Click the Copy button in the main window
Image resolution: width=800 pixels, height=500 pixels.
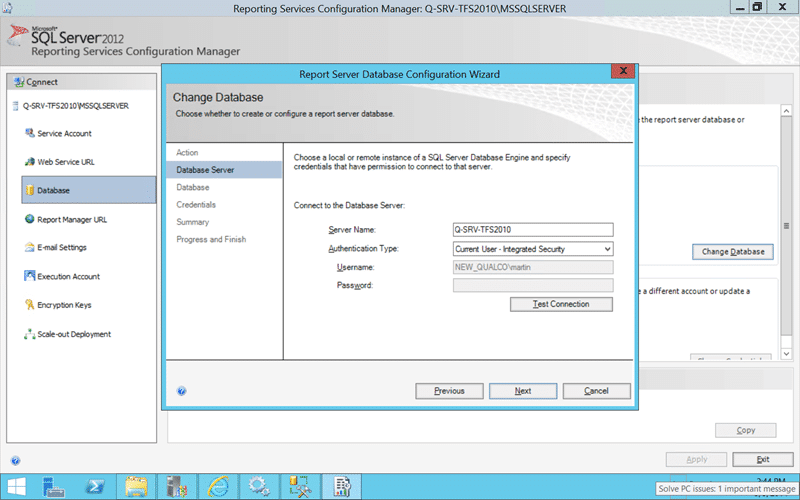tap(745, 430)
